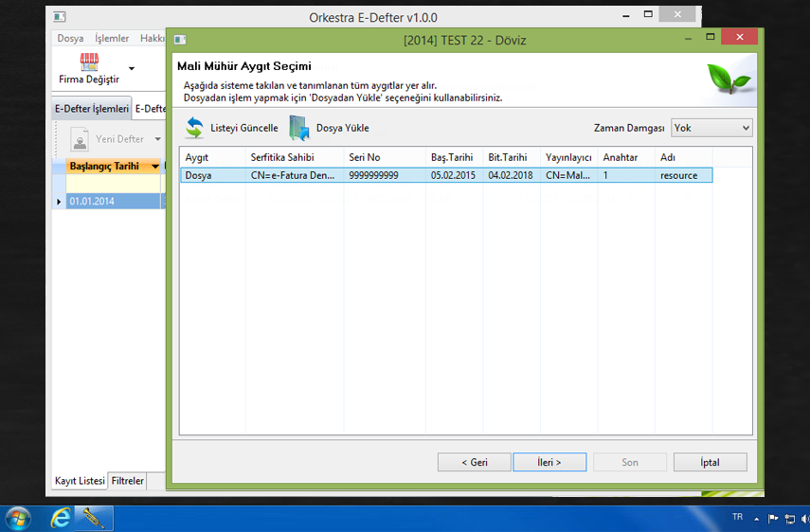Click the Windows Start button
Image resolution: width=810 pixels, height=532 pixels.
coord(18,518)
